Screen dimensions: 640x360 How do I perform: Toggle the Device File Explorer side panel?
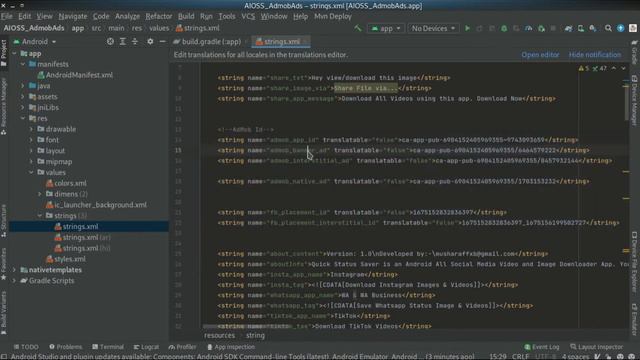[x=634, y=262]
